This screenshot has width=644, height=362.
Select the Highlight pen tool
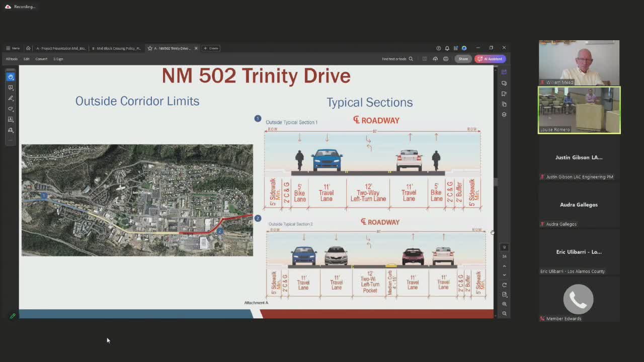(11, 98)
